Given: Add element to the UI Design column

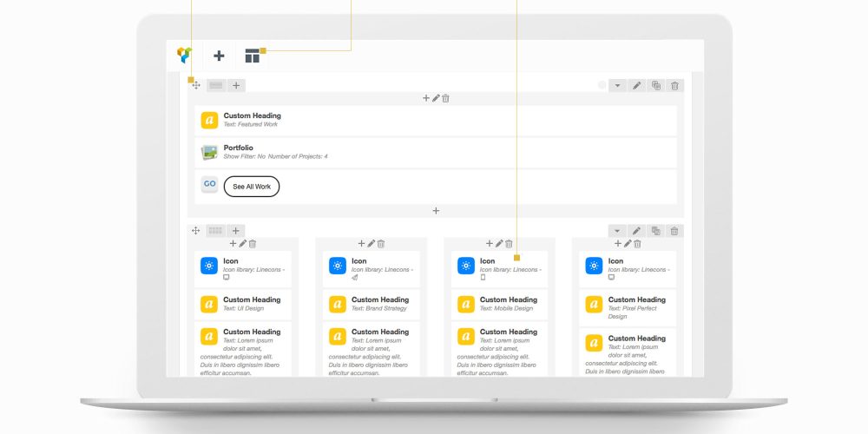Looking at the screenshot, I should 233,244.
